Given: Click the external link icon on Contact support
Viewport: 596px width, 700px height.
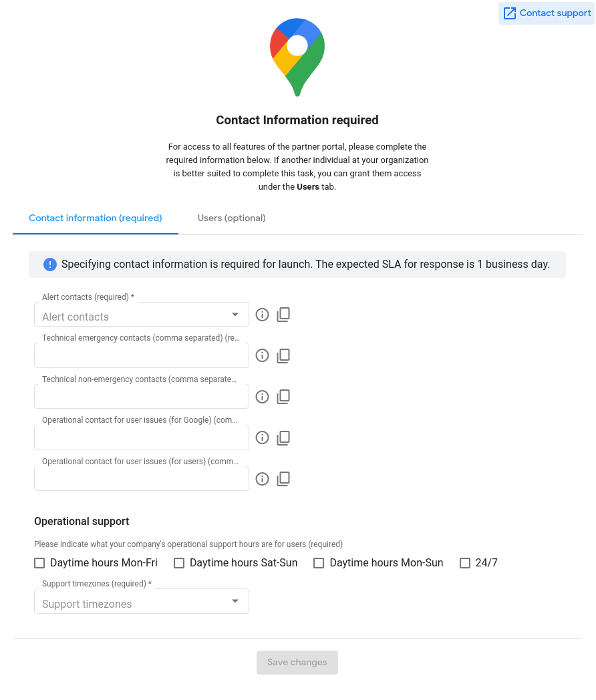Looking at the screenshot, I should coord(509,13).
